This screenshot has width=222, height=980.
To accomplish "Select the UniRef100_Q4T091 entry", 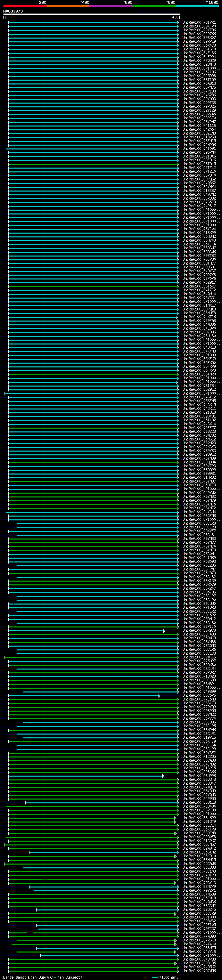I will click(x=199, y=149).
